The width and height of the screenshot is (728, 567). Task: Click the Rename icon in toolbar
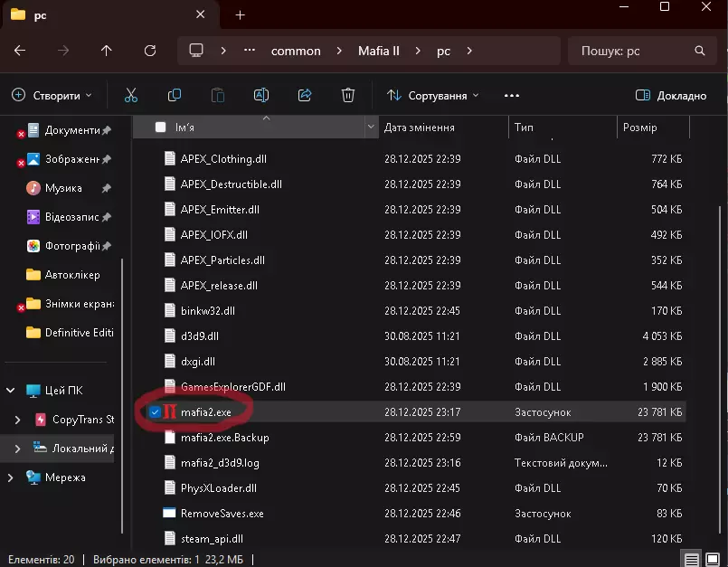261,95
